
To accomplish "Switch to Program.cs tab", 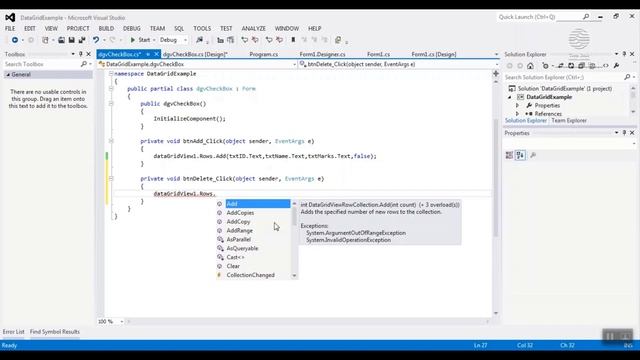I will point(264,54).
